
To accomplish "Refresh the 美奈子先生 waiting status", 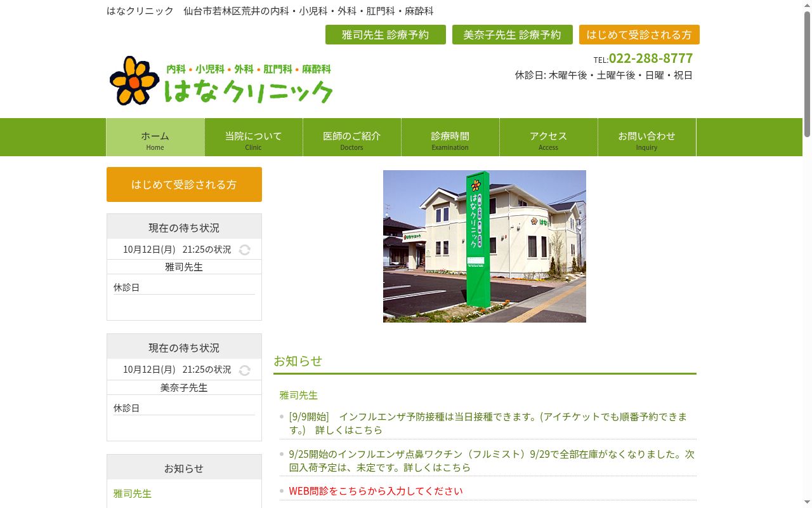I will click(x=245, y=370).
